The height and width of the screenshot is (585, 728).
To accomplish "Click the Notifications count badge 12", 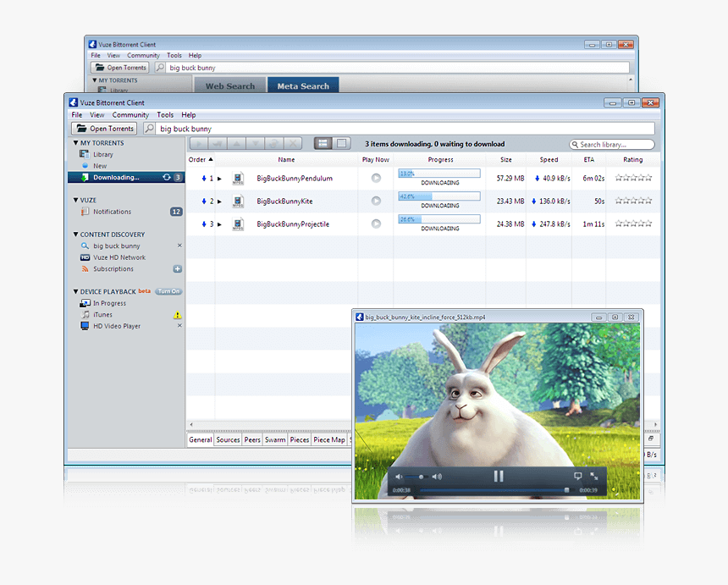I will pyautogui.click(x=176, y=212).
